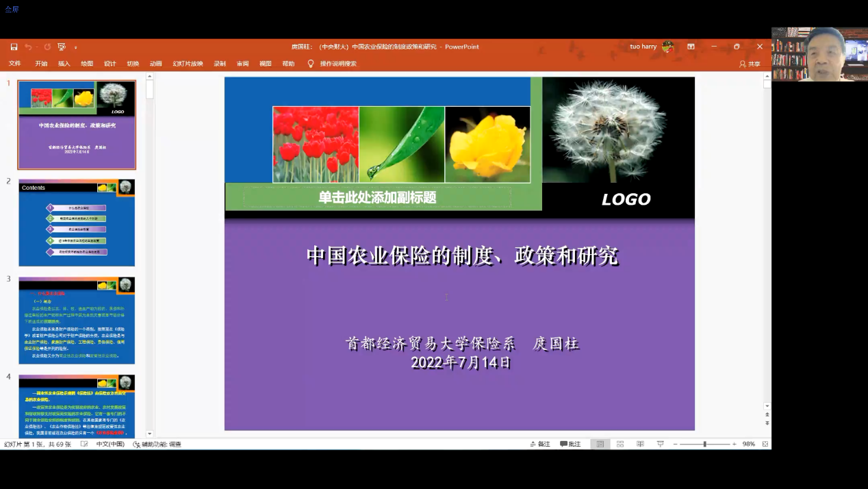The height and width of the screenshot is (489, 868).
Task: Open the ribbon display options icon
Action: coord(691,47)
